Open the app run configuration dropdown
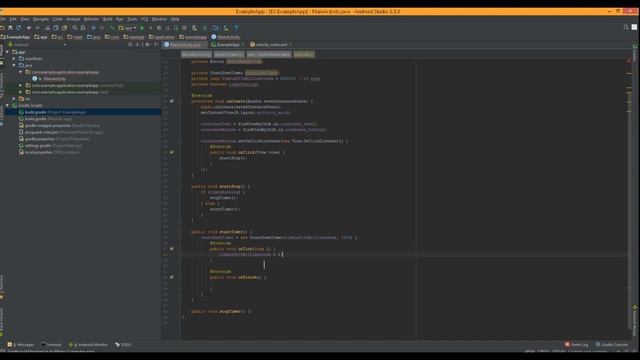 coord(127,28)
